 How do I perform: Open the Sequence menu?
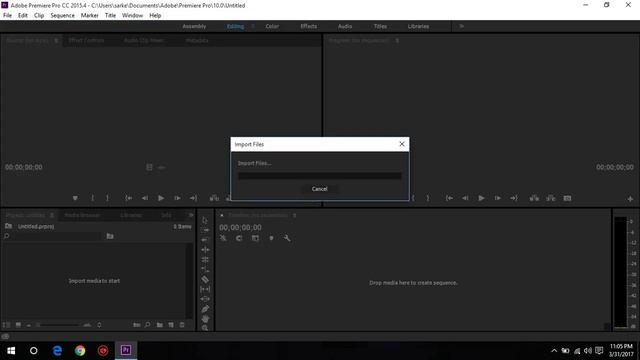coord(62,16)
